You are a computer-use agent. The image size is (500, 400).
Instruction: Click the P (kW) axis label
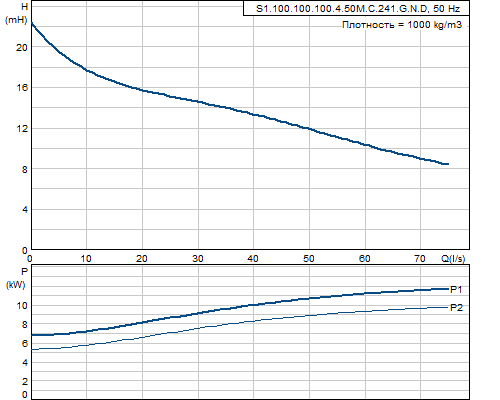[16, 278]
